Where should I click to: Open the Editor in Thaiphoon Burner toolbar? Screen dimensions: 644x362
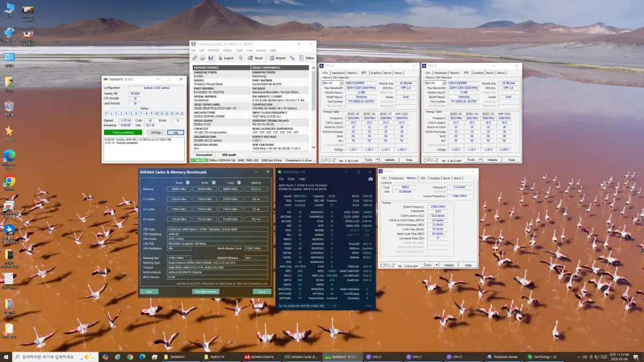(x=307, y=58)
